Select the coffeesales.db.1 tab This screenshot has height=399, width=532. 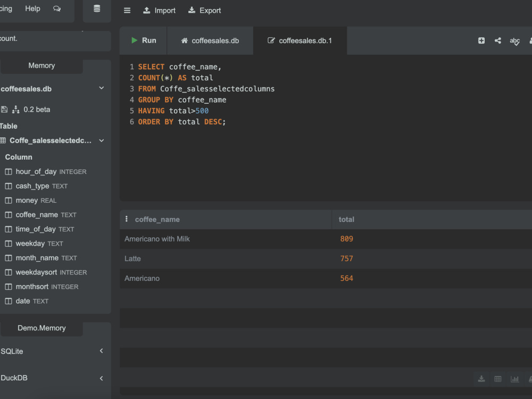point(300,41)
